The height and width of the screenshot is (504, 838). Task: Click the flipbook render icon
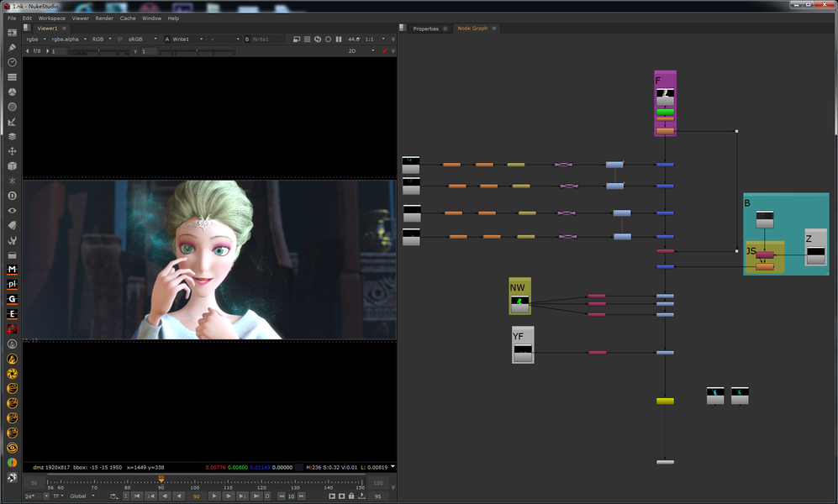[x=332, y=496]
